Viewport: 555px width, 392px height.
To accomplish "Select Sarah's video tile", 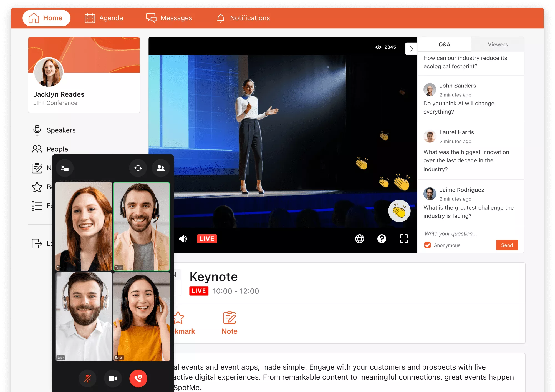I will click(x=142, y=316).
